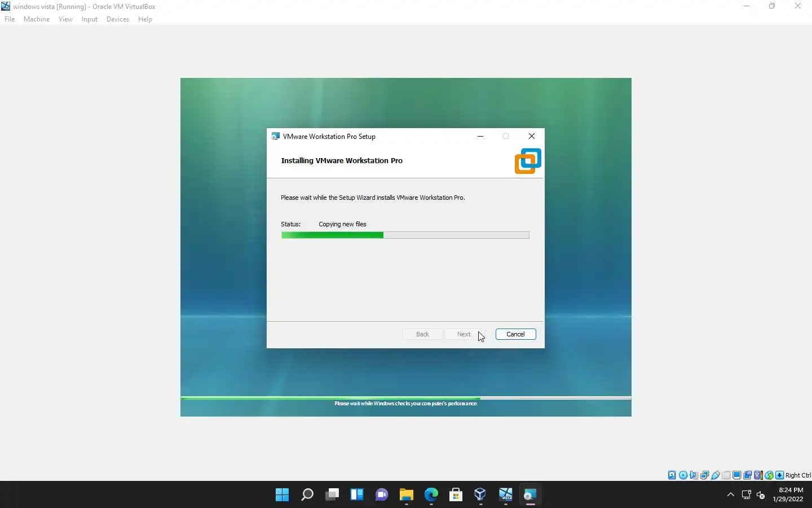812x508 pixels.
Task: Minimize the VMware setup dialog
Action: (480, 136)
